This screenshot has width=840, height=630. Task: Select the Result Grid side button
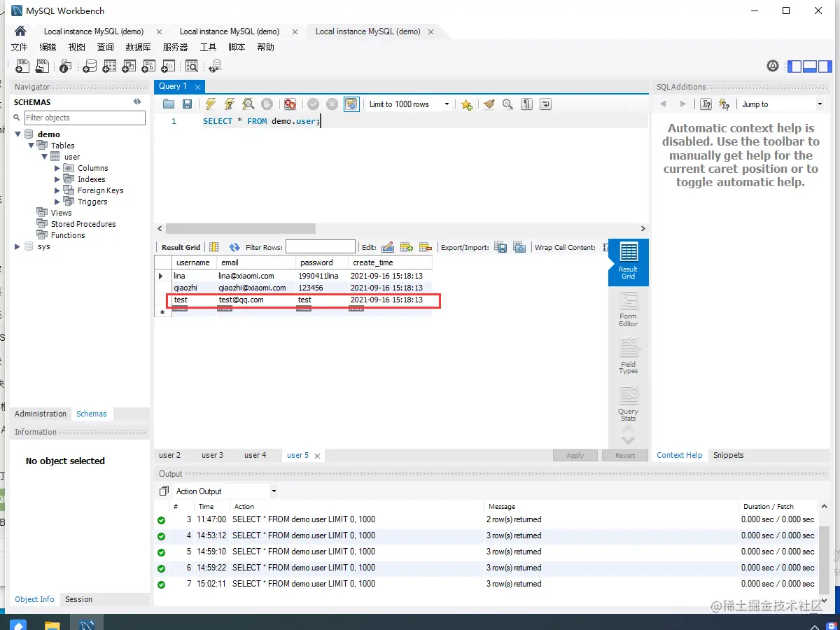click(629, 262)
